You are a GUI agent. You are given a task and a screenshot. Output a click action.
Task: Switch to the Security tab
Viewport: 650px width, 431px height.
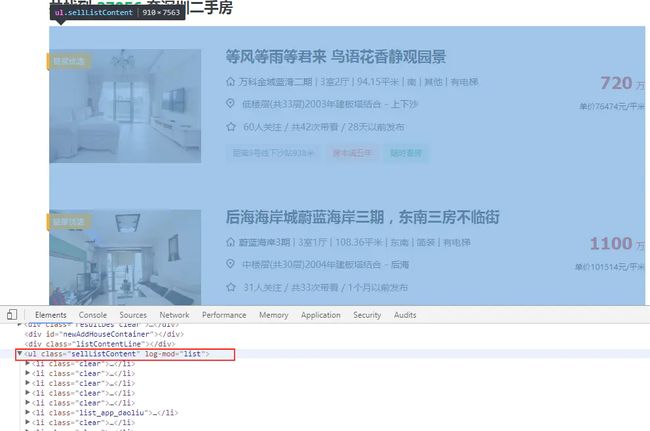(367, 315)
